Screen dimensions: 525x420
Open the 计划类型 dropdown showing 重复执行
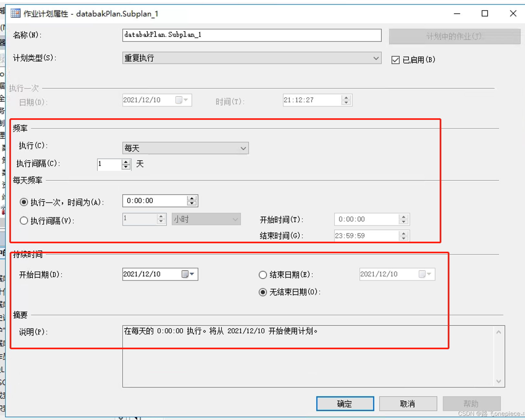[x=252, y=58]
